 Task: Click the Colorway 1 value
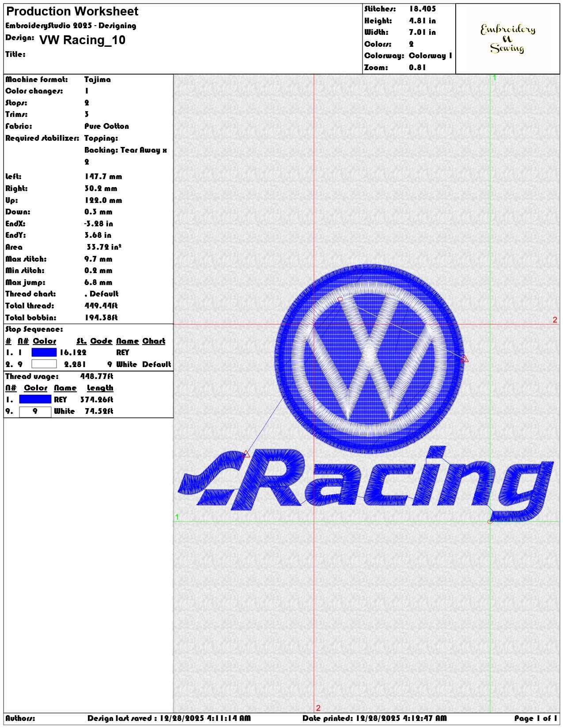431,56
